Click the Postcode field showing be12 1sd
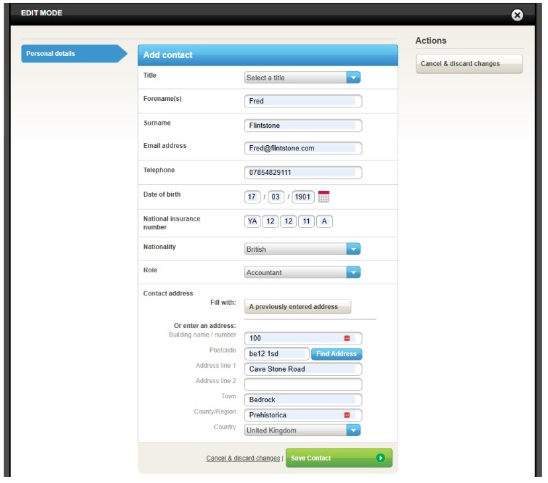Image resolution: width=548 pixels, height=483 pixels. [x=276, y=354]
